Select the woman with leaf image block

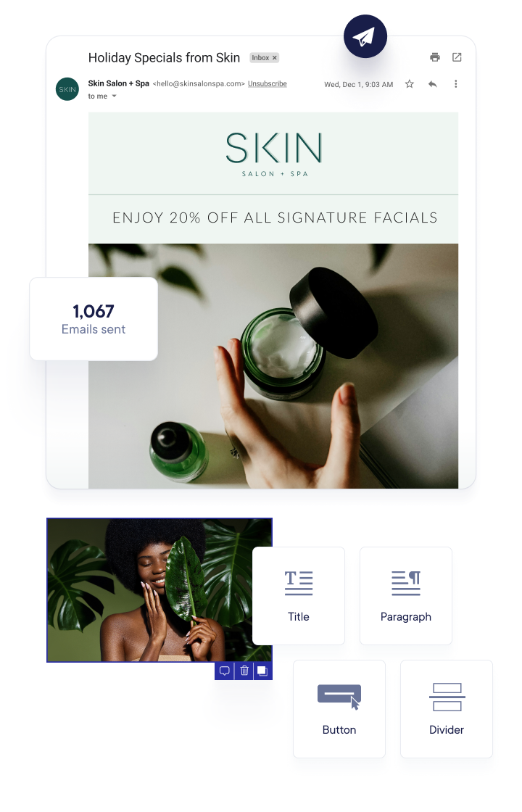[150, 590]
